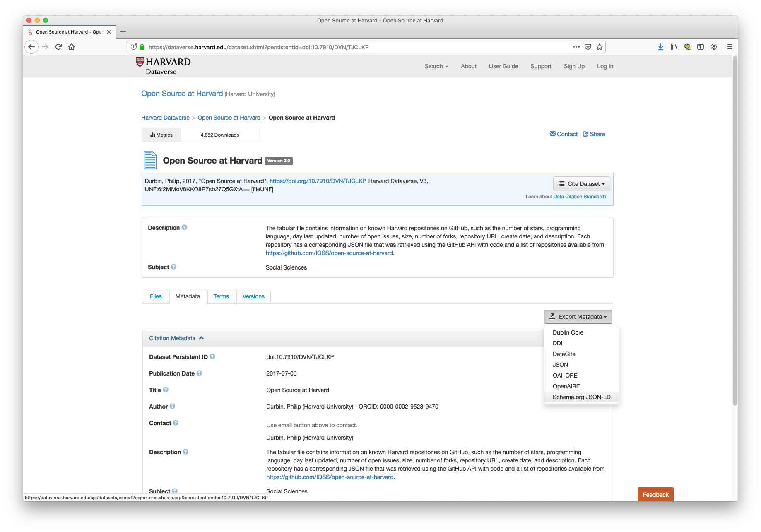Open contact form via envelope icon
761x532 pixels.
click(552, 134)
